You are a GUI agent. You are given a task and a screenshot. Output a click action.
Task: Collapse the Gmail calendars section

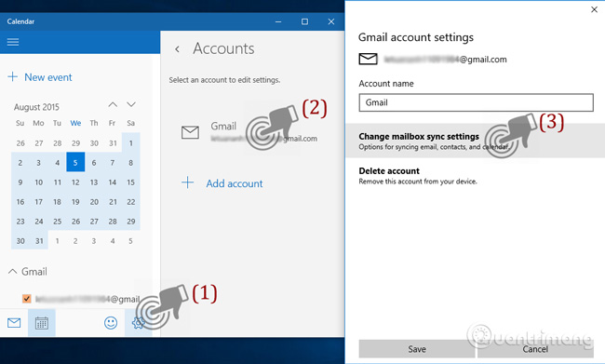[x=12, y=271]
